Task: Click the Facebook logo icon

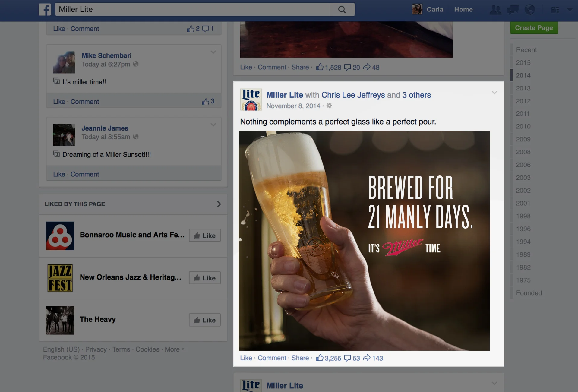Action: [45, 9]
